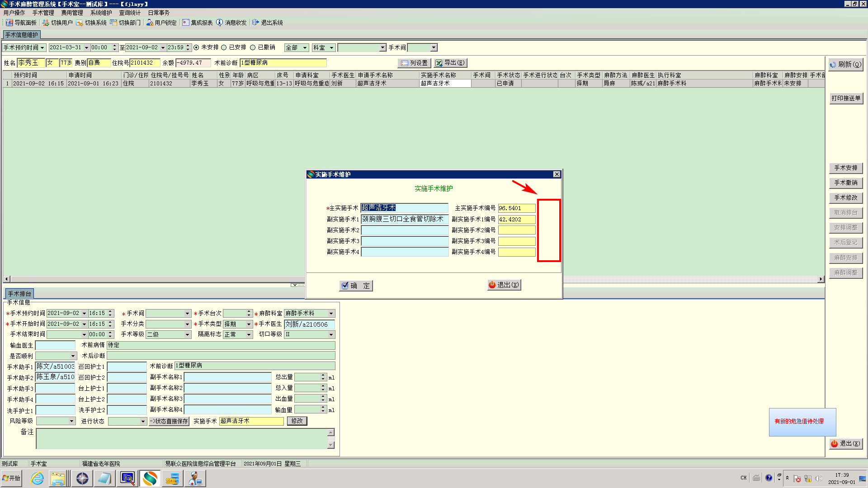Image resolution: width=868 pixels, height=488 pixels.
Task: Select the 未安排 radio button
Action: click(196, 47)
